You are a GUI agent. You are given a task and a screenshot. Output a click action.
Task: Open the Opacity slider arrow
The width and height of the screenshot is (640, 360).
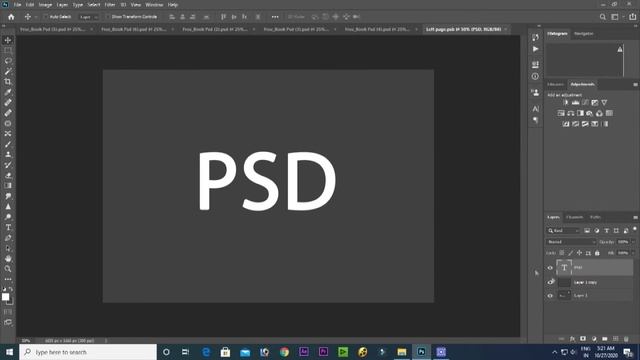633,242
